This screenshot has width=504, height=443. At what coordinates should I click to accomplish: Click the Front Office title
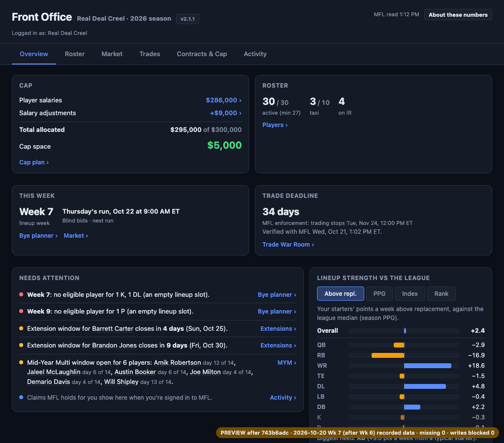(x=42, y=17)
